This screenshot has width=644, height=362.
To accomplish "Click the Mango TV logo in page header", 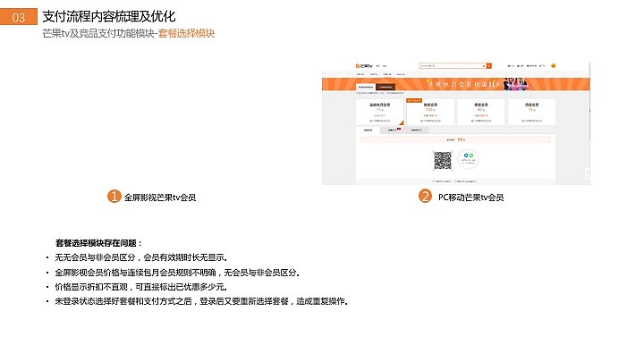I will point(364,65).
